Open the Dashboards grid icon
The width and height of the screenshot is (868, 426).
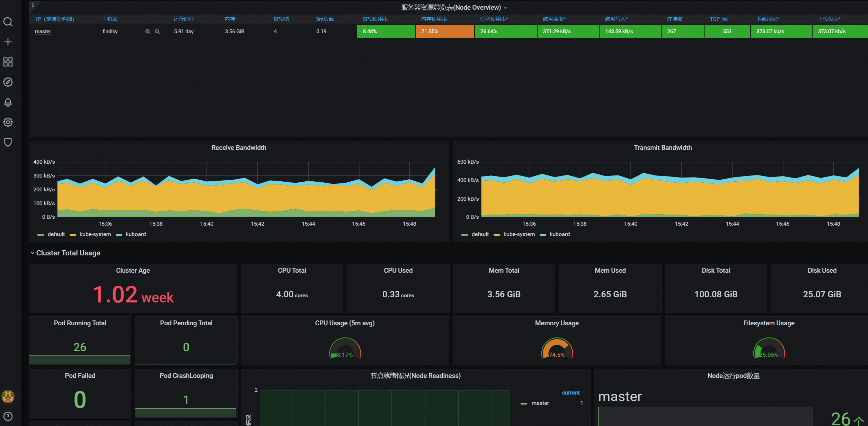(x=8, y=62)
